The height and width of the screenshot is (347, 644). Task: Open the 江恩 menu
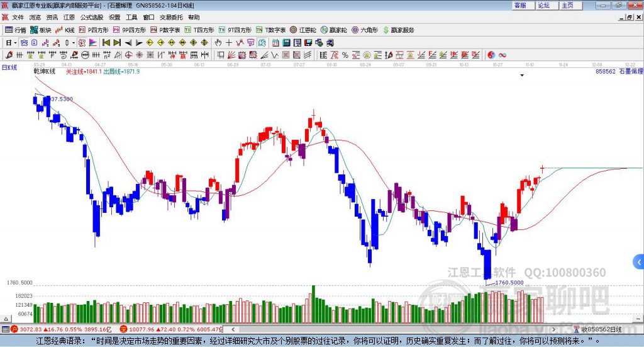click(69, 17)
